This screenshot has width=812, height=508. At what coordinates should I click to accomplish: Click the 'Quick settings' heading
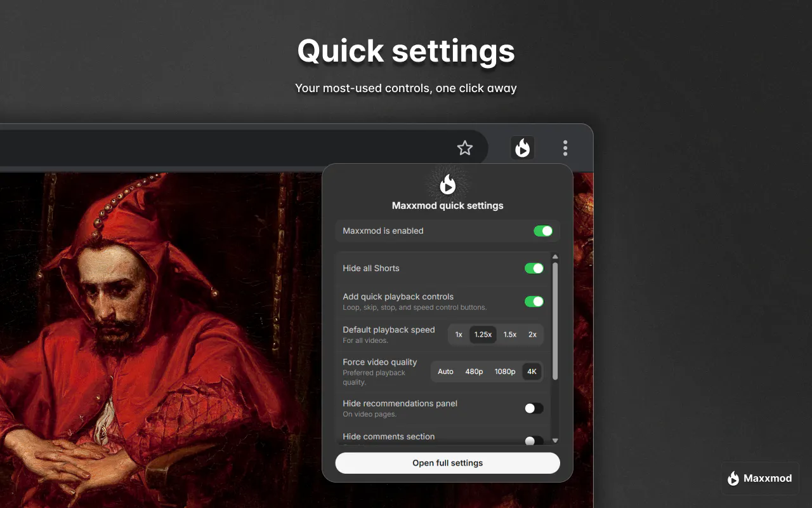click(x=406, y=51)
